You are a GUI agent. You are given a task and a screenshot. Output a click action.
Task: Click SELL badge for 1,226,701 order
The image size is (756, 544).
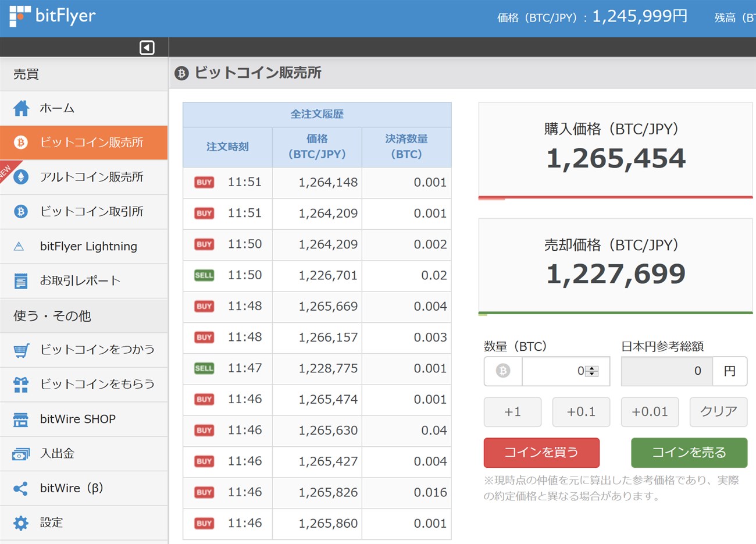(x=204, y=275)
